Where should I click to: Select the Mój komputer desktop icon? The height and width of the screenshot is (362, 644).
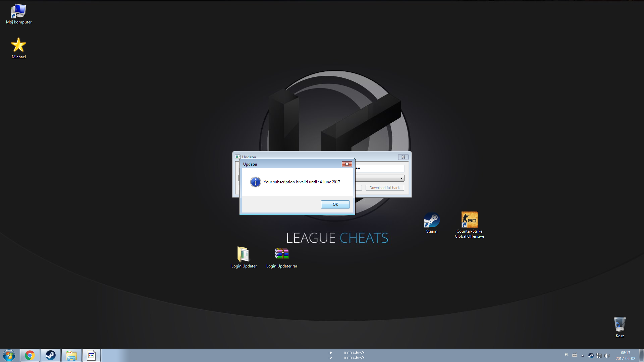coord(19,14)
